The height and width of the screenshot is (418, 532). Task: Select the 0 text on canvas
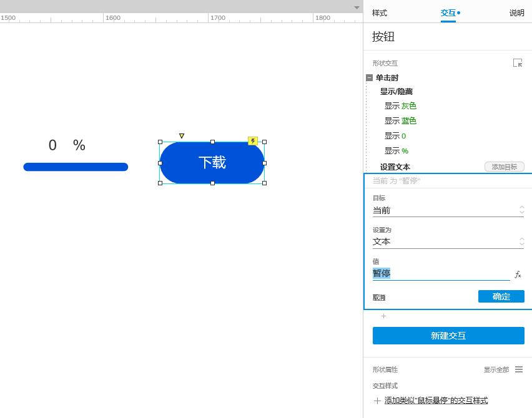(52, 145)
